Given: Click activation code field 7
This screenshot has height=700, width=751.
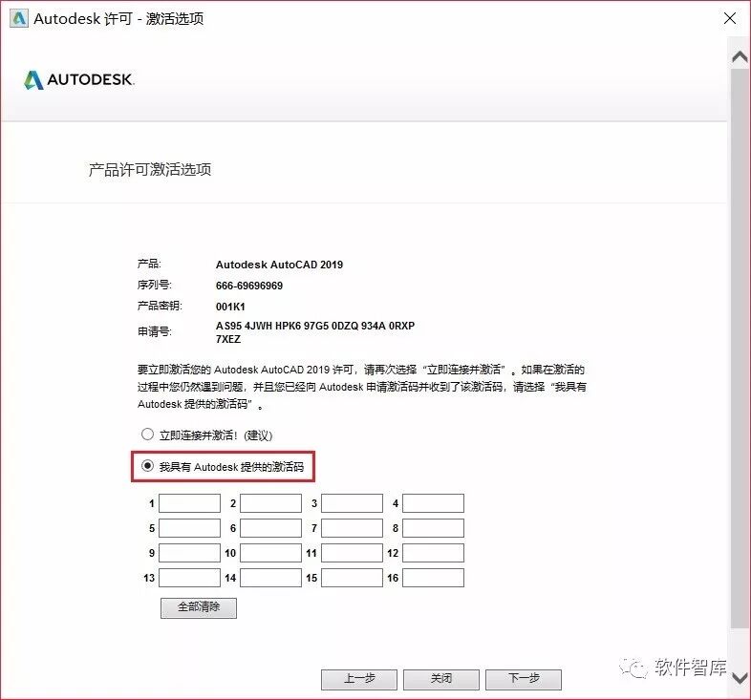Looking at the screenshot, I should point(352,528).
